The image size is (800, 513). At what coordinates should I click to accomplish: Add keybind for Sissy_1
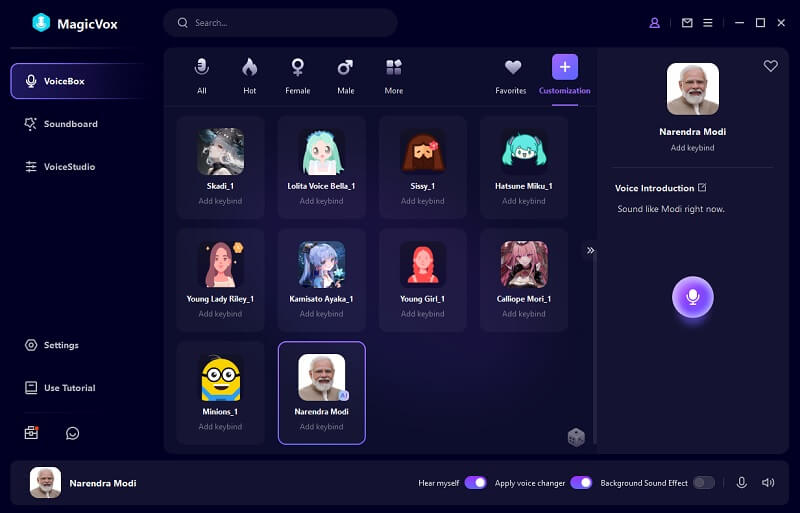422,201
